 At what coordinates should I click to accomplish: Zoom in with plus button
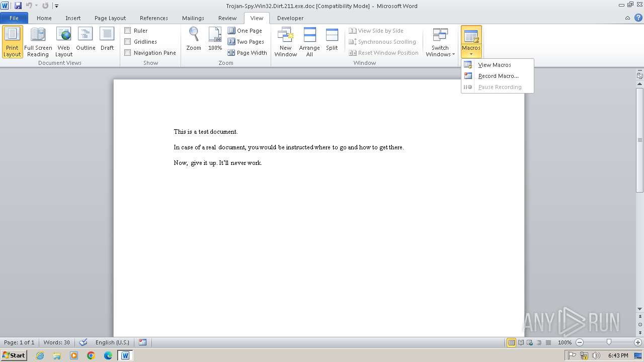[638, 342]
